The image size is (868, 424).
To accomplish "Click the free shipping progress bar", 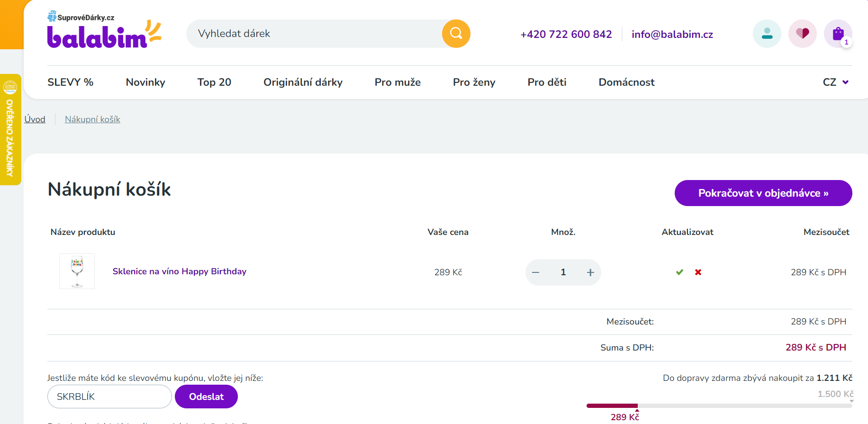I will click(719, 406).
